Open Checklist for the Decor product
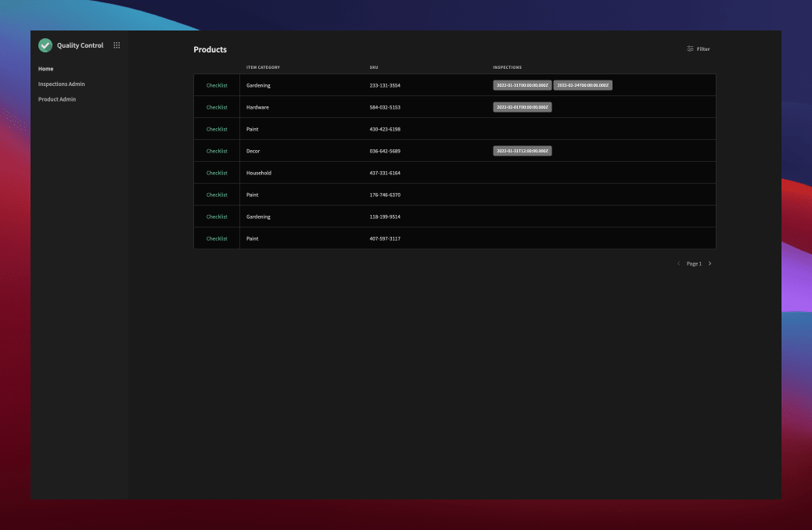Viewport: 812px width, 530px height. [x=217, y=151]
